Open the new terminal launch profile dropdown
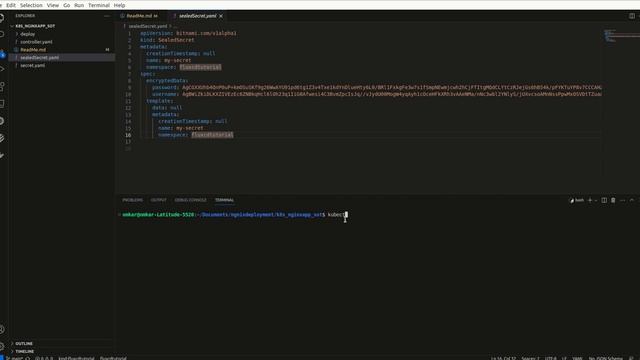 coord(596,200)
